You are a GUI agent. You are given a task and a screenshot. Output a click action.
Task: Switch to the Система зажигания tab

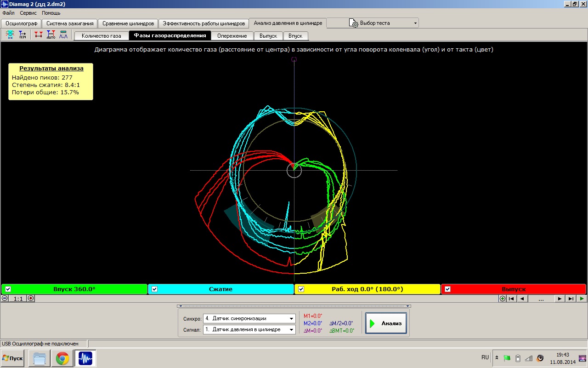tap(70, 23)
